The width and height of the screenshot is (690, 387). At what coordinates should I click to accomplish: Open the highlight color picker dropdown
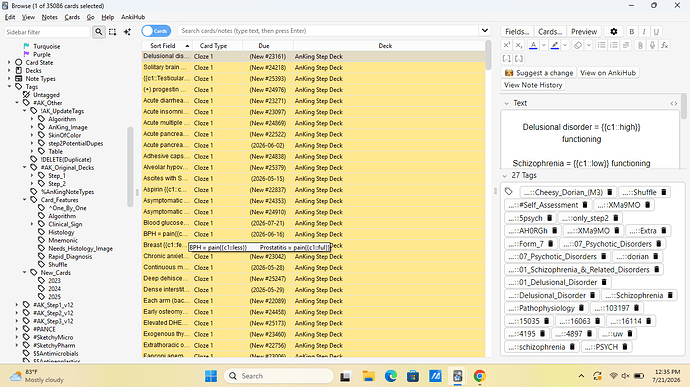[x=565, y=45]
